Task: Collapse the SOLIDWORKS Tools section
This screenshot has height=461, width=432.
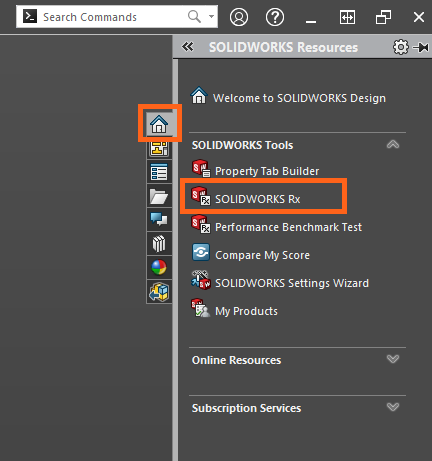Action: [x=393, y=145]
